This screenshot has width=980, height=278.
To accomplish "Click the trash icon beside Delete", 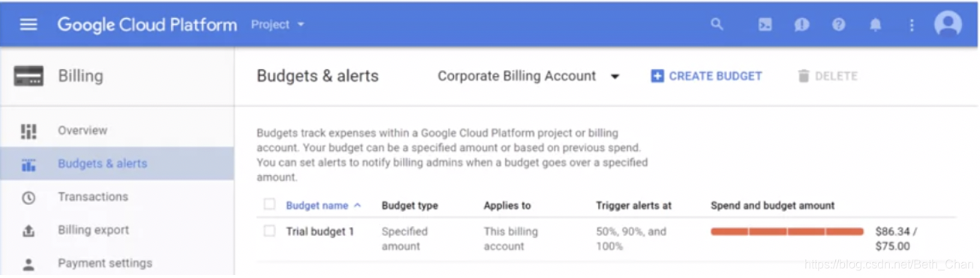I will pyautogui.click(x=804, y=76).
